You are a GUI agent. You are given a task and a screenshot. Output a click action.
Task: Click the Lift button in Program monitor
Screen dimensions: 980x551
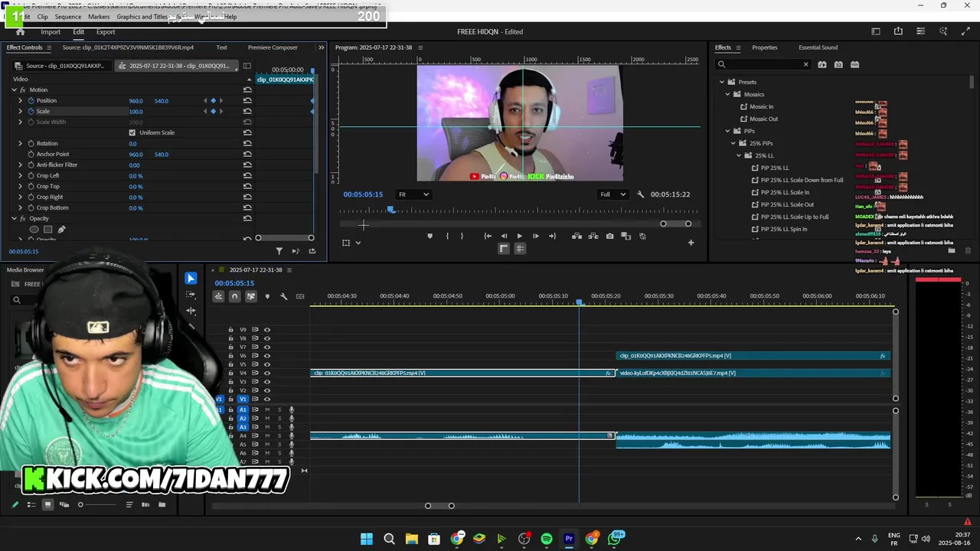pos(577,236)
